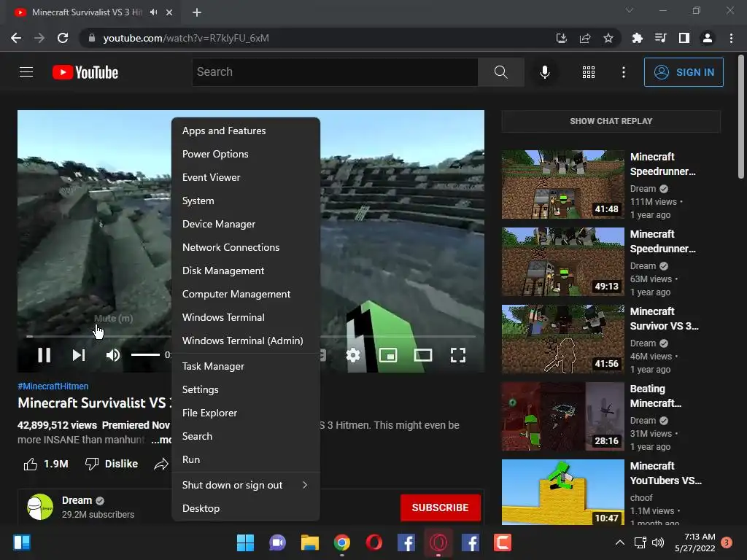Image resolution: width=747 pixels, height=560 pixels.
Task: Open Task Manager from the menu
Action: [245, 366]
